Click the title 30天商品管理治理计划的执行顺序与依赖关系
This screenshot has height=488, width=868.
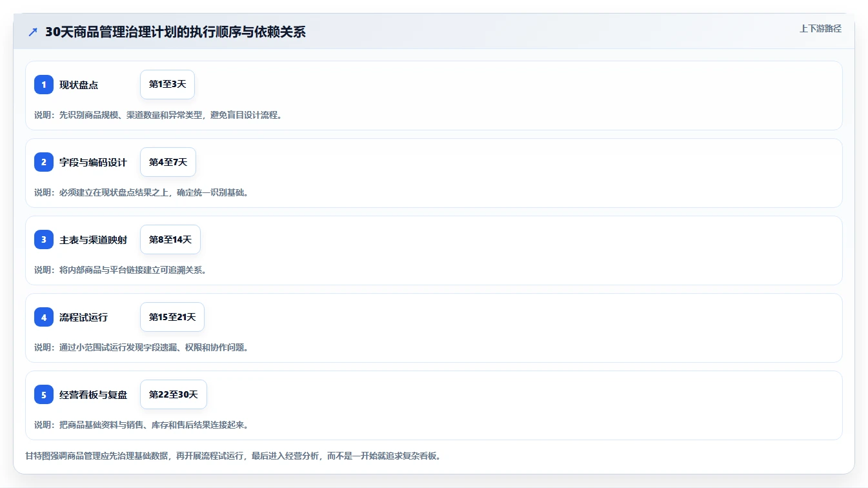(176, 32)
